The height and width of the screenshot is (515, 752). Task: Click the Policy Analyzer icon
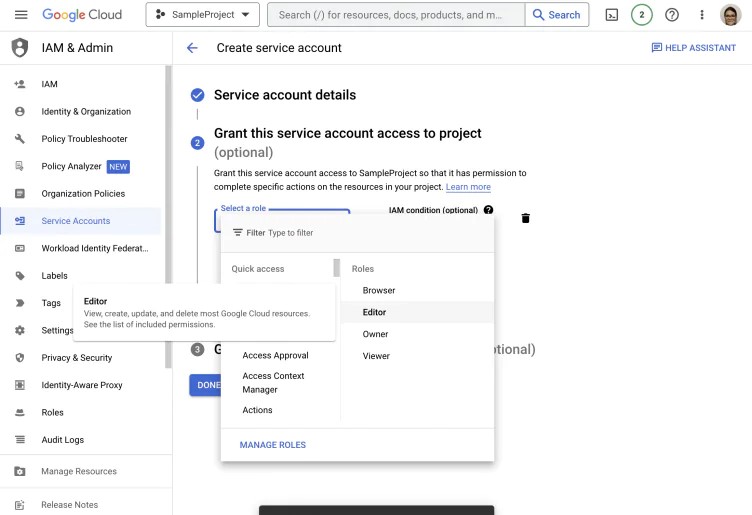[20, 166]
